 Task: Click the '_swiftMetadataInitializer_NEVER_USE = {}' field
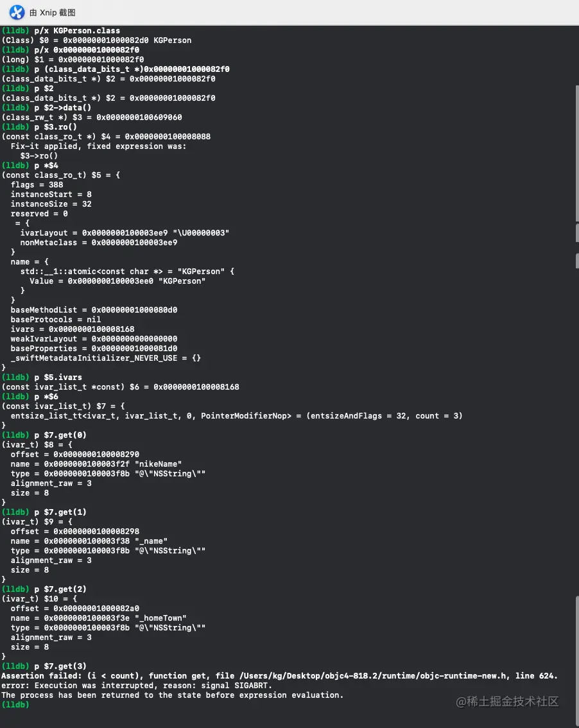[x=106, y=358]
